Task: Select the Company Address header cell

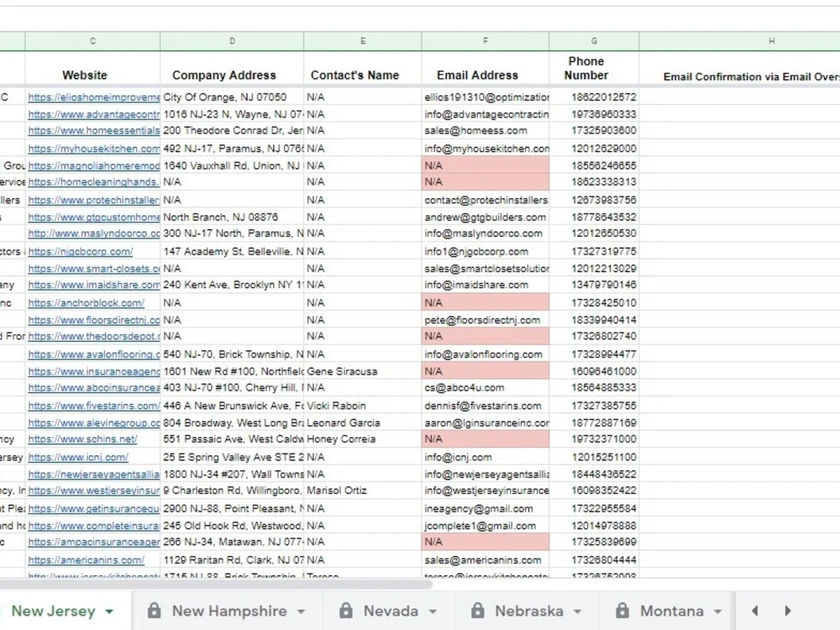Action: 232,68
